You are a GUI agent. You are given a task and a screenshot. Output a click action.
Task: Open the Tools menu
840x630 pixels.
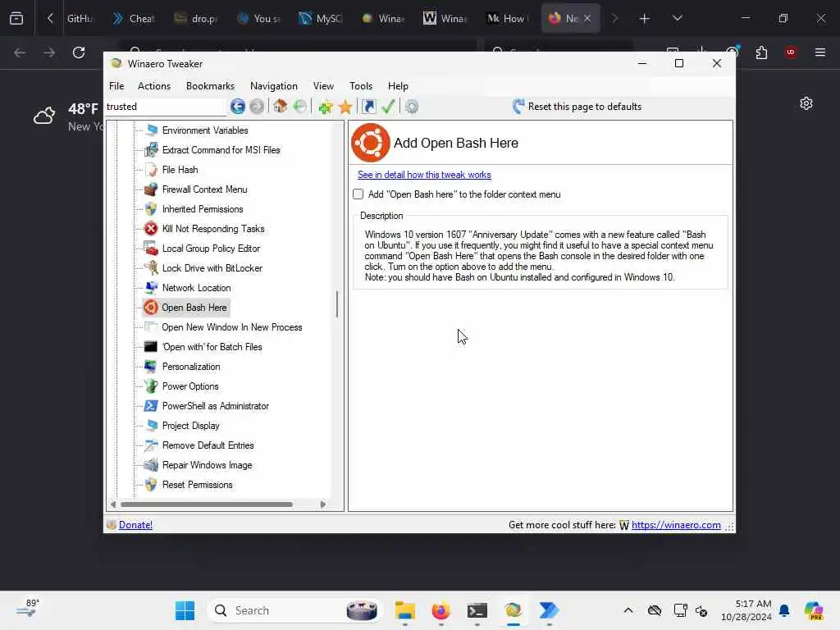pyautogui.click(x=361, y=85)
